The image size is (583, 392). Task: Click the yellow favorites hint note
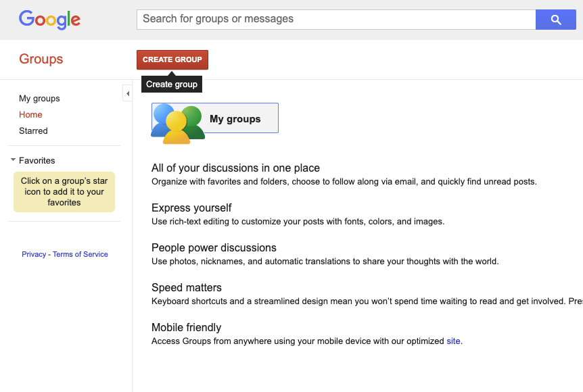(x=64, y=192)
